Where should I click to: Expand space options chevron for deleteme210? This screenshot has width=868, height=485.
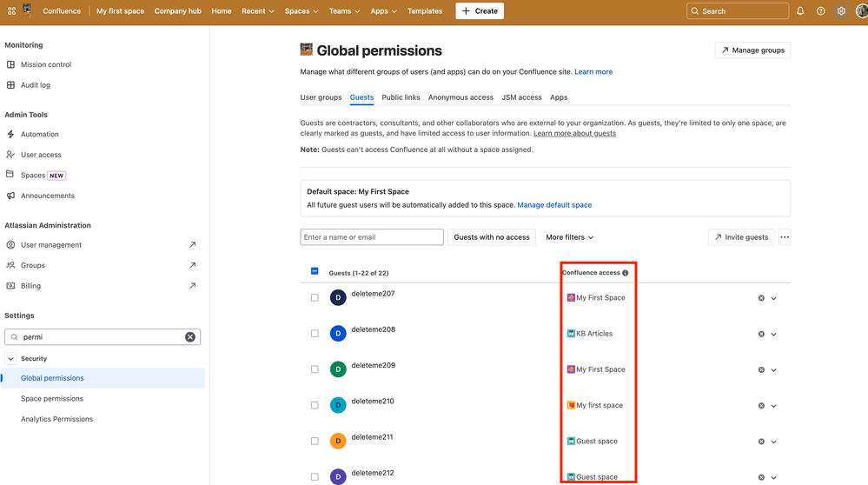click(x=774, y=406)
